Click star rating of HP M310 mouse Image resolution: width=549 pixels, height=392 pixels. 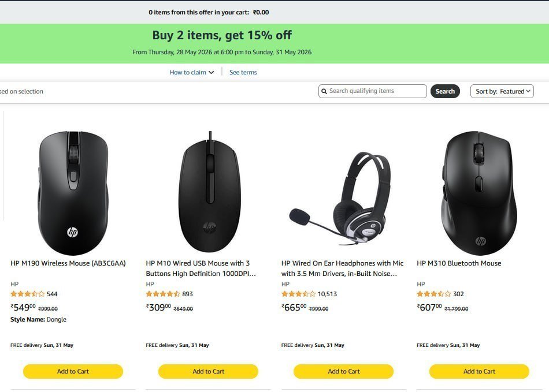(434, 294)
